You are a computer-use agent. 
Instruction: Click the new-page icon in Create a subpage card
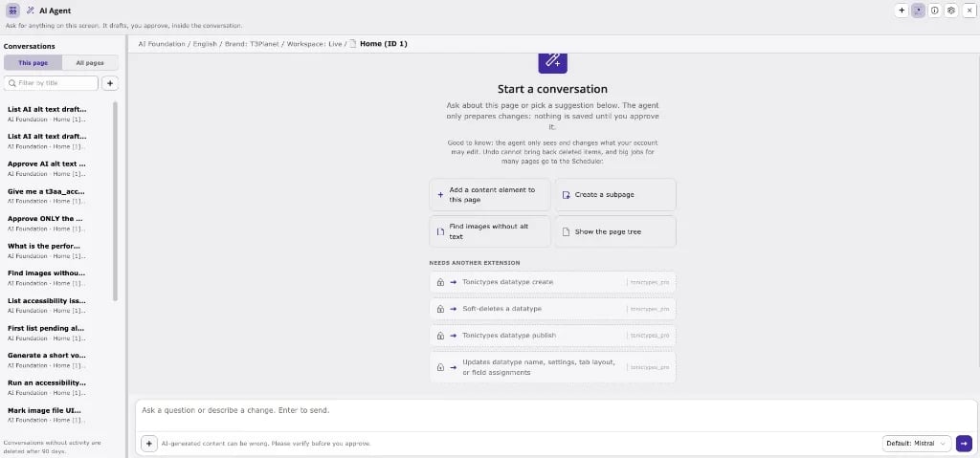pyautogui.click(x=567, y=195)
